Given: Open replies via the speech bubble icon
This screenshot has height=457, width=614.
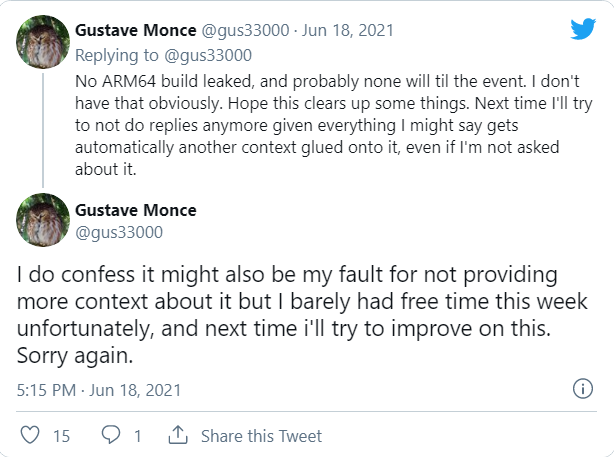Looking at the screenshot, I should click(111, 435).
